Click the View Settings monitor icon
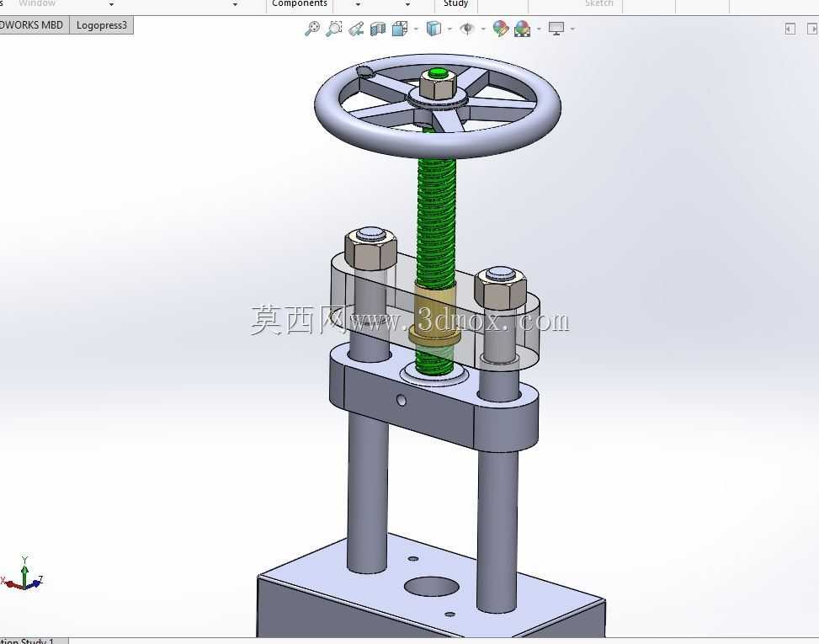Image resolution: width=819 pixels, height=644 pixels. tap(556, 29)
